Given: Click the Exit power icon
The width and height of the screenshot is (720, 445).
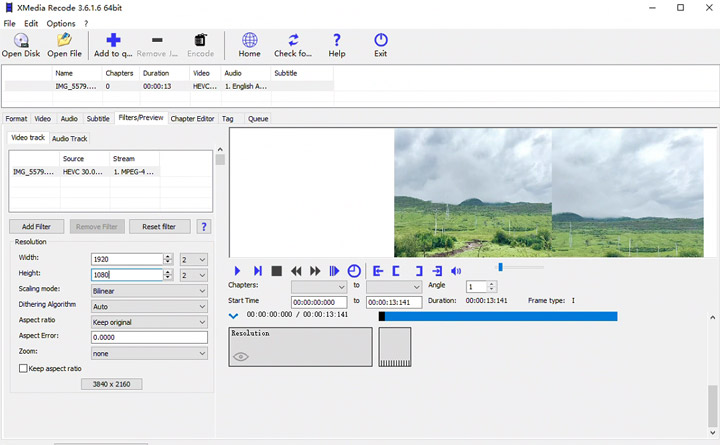Looking at the screenshot, I should pos(380,41).
